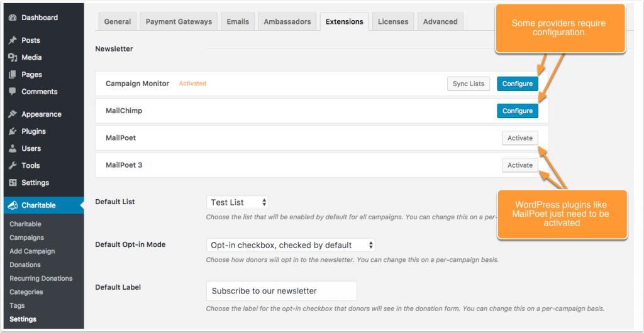
Task: Open the Licenses tab
Action: click(393, 22)
